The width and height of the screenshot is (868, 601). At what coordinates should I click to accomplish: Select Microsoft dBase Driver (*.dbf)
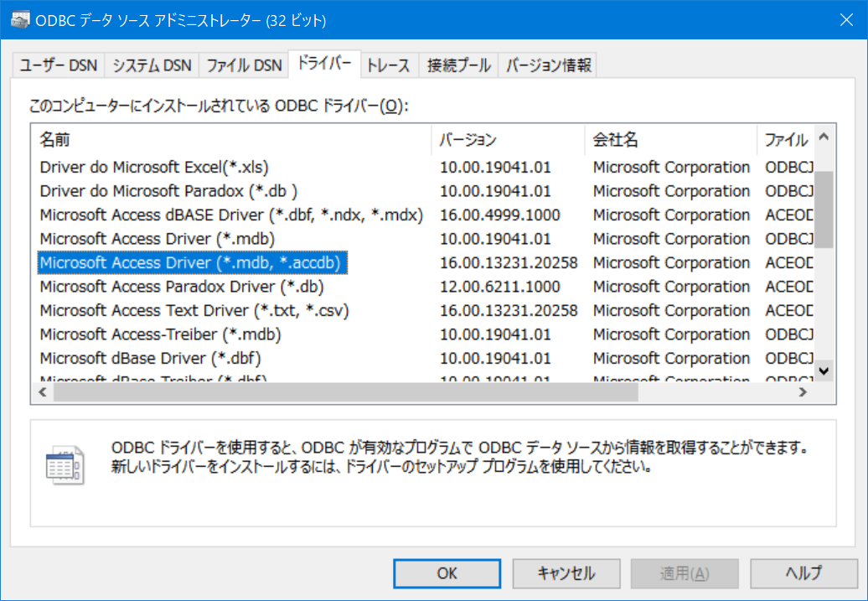150,359
